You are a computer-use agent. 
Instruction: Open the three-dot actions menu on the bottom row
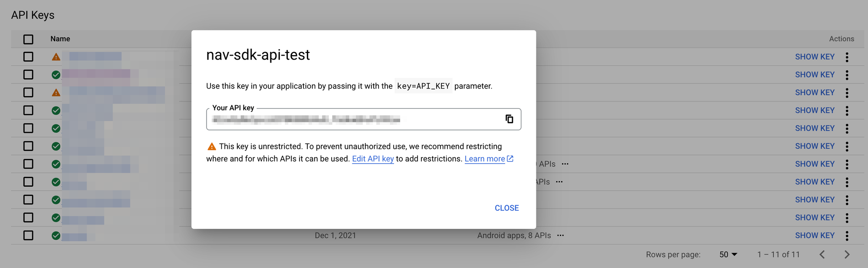tap(847, 235)
